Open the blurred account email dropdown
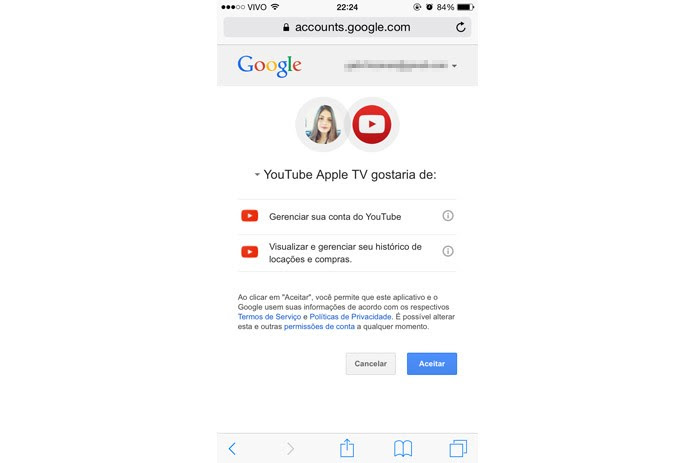Viewport: 695px width, 463px height. 400,66
